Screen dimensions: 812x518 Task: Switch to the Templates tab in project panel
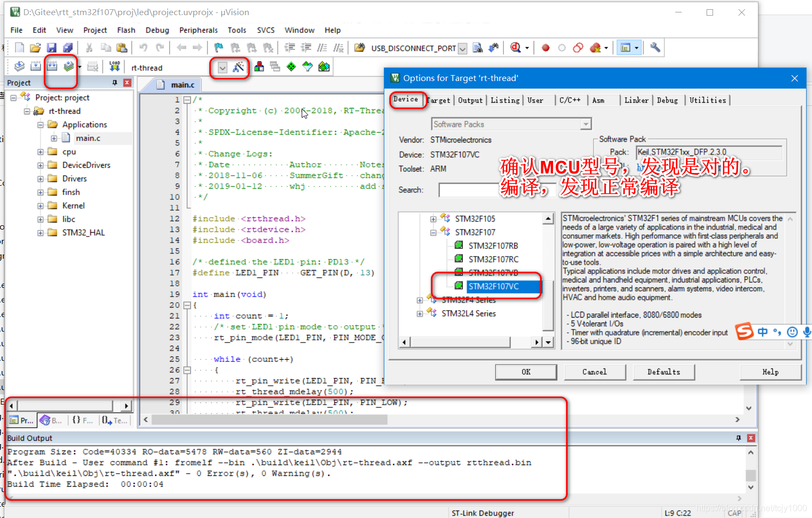tap(115, 420)
